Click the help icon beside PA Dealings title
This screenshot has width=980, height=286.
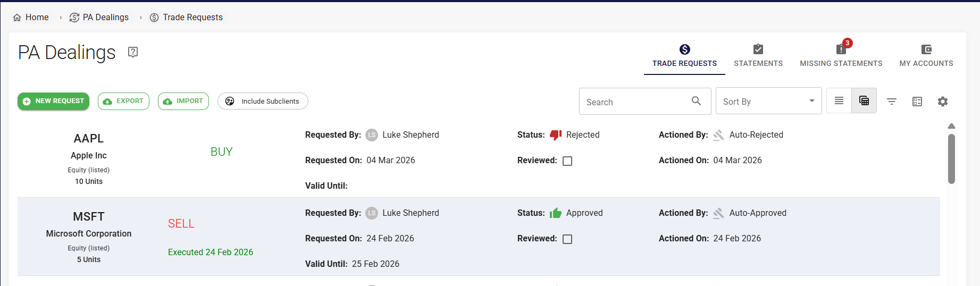[133, 52]
